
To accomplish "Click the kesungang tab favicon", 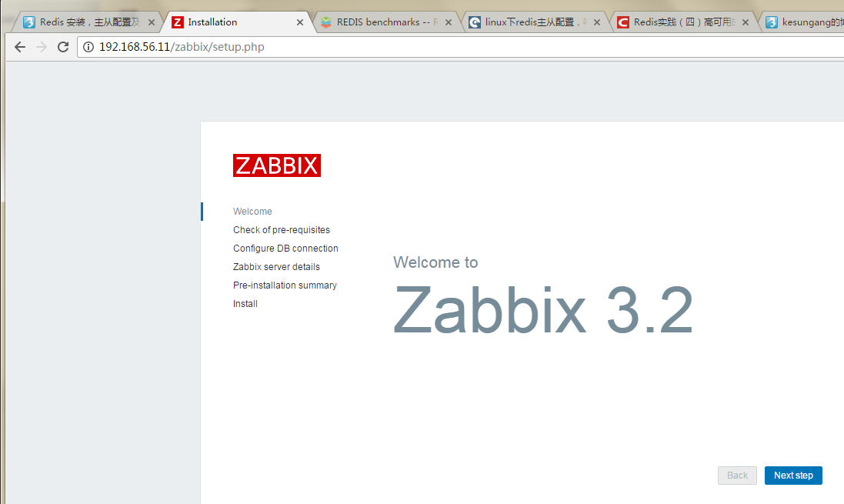I will 772,22.
